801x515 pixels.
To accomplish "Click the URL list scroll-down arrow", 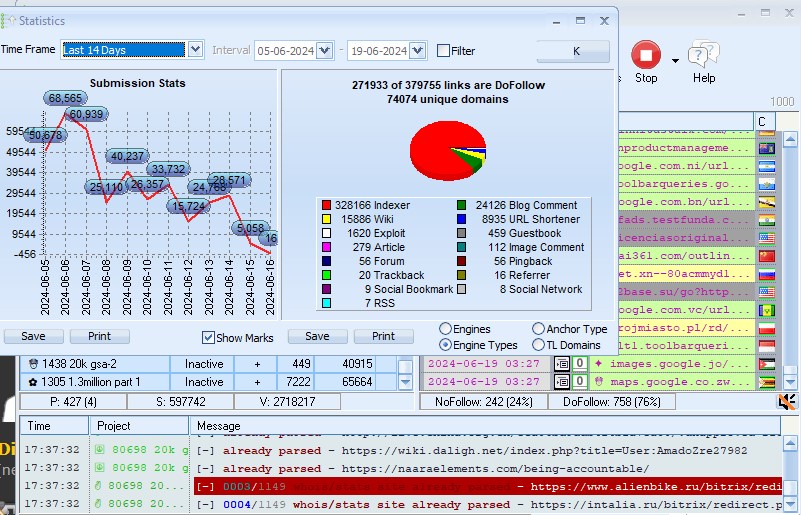I will [790, 382].
